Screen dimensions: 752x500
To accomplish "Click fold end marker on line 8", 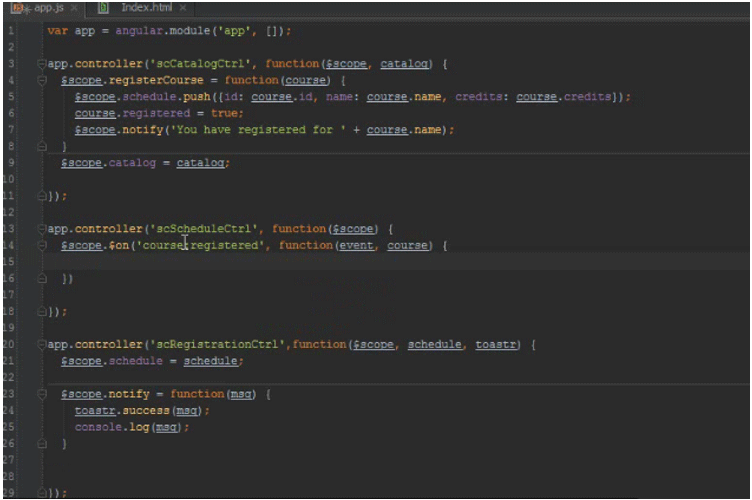I will (x=42, y=146).
